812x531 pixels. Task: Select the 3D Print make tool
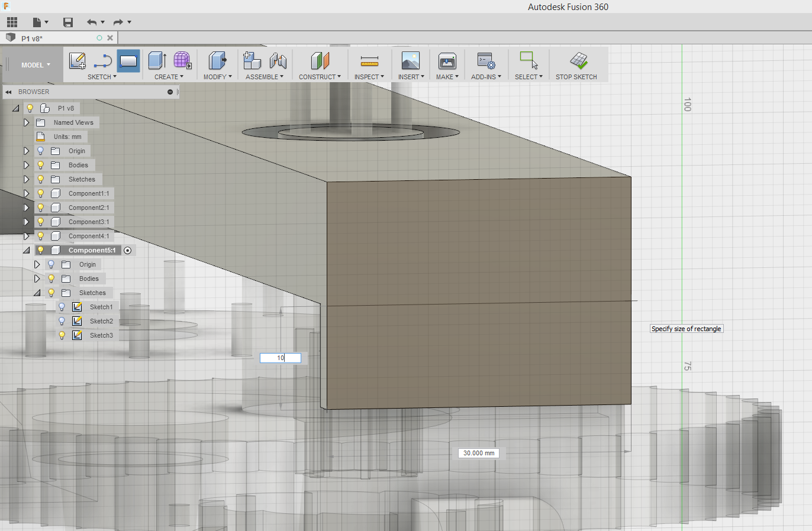coord(447,61)
